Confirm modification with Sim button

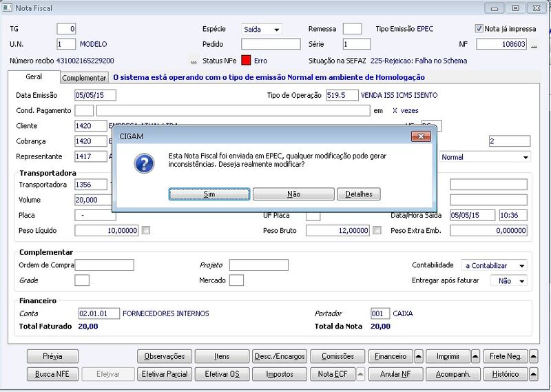click(x=209, y=194)
